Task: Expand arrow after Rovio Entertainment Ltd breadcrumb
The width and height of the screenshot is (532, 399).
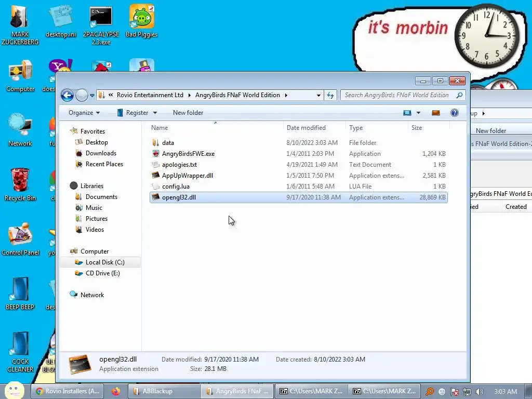Action: 189,96
